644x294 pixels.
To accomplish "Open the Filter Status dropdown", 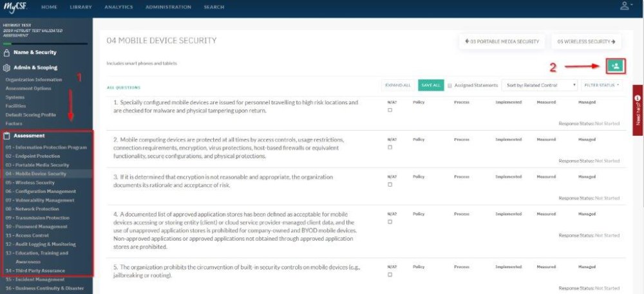I will (601, 85).
